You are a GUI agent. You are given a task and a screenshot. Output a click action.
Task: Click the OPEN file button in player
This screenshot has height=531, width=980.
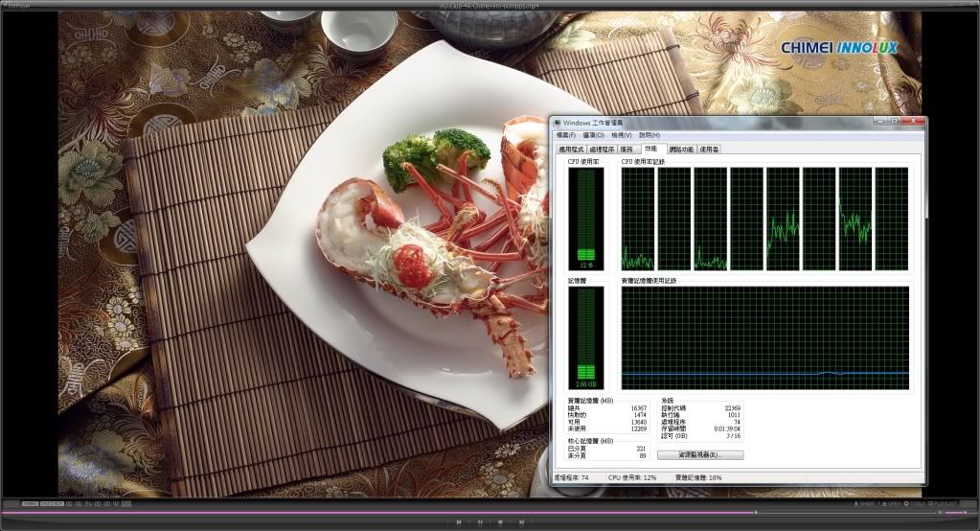coord(891,503)
